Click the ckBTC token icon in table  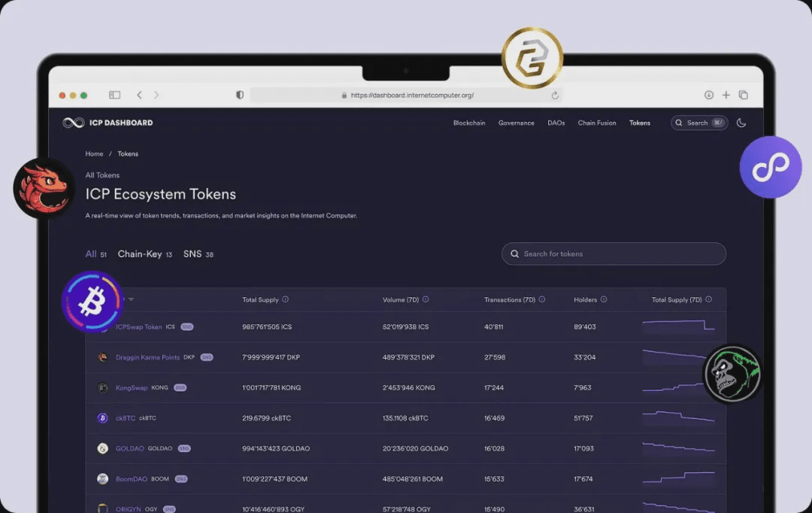click(102, 418)
